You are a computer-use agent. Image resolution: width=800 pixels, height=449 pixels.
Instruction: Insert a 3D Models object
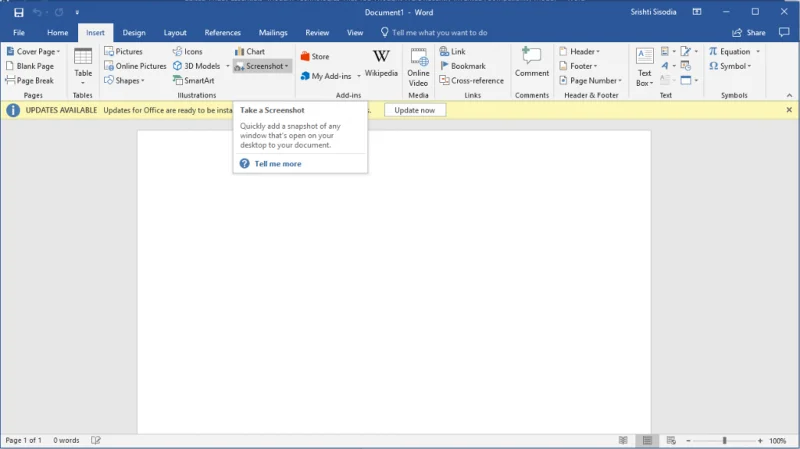point(196,66)
